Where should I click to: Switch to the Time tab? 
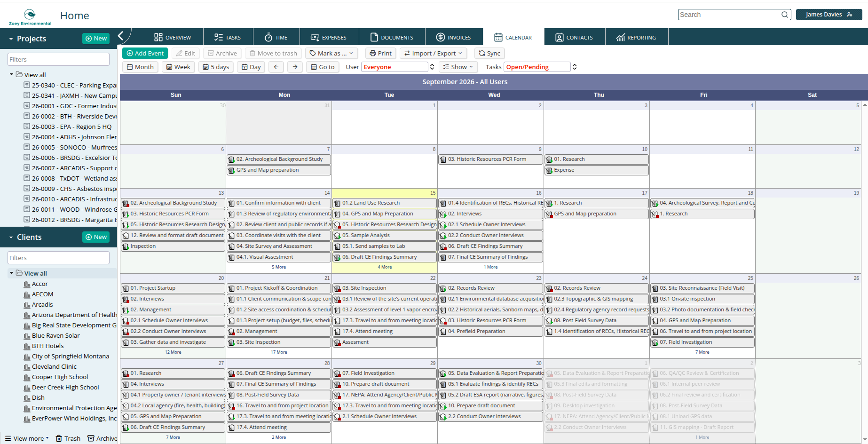point(276,37)
